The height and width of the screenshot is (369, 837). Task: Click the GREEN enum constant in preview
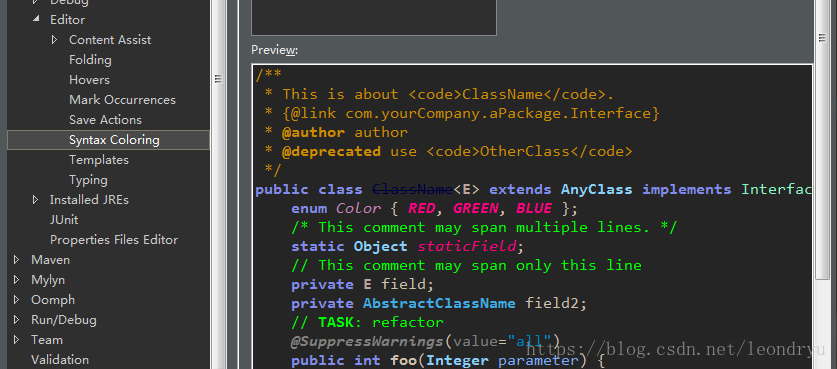coord(475,208)
